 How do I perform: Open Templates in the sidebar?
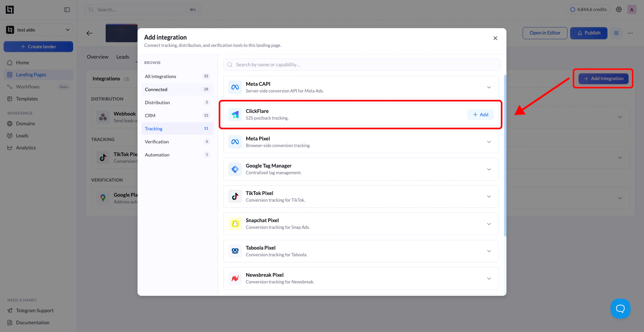tap(38, 99)
